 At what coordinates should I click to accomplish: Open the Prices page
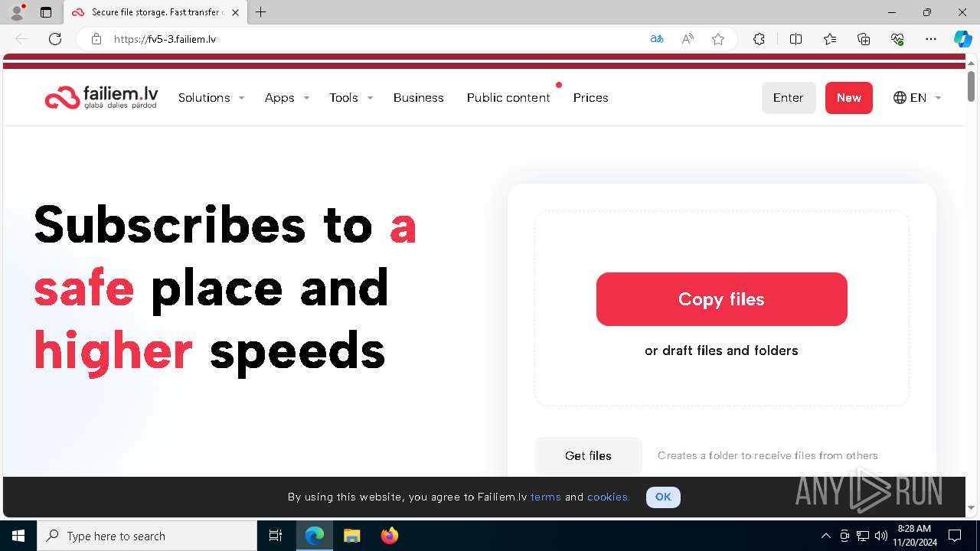[591, 98]
